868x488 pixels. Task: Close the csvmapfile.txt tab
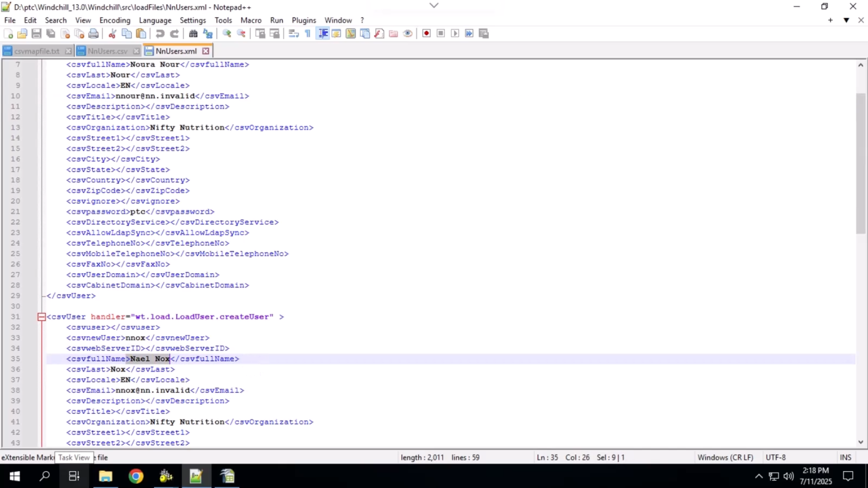[68, 51]
